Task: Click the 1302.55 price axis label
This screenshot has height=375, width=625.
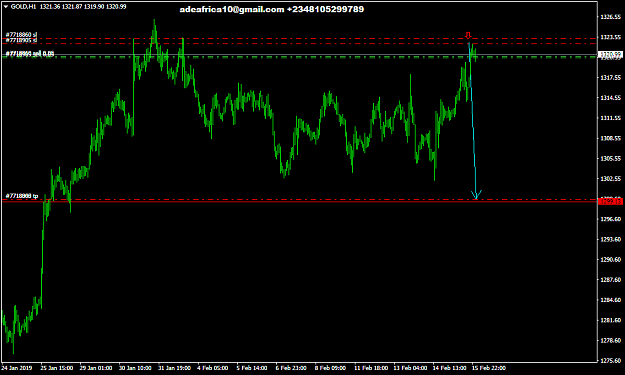Action: point(611,179)
